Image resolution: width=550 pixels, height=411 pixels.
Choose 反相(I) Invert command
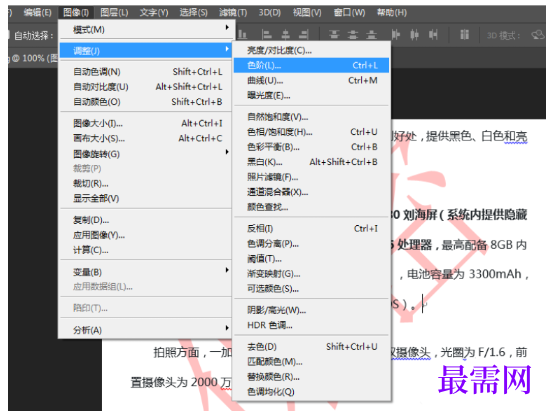[x=311, y=229]
